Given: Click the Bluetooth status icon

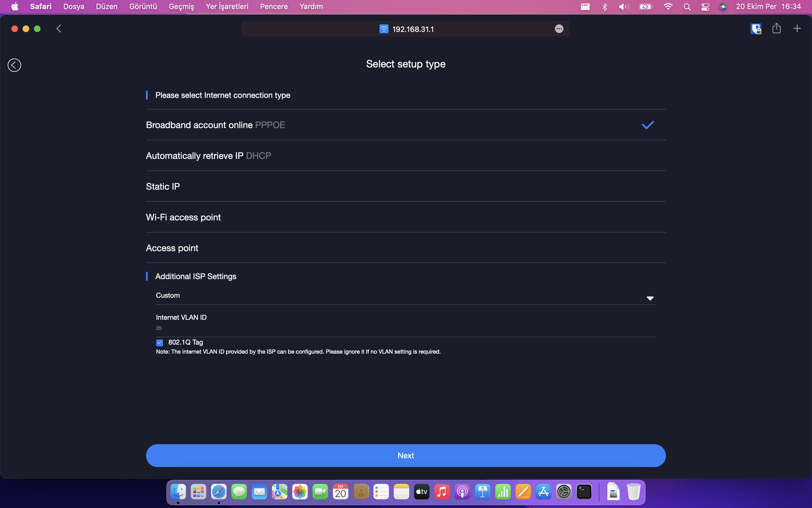Looking at the screenshot, I should (605, 7).
